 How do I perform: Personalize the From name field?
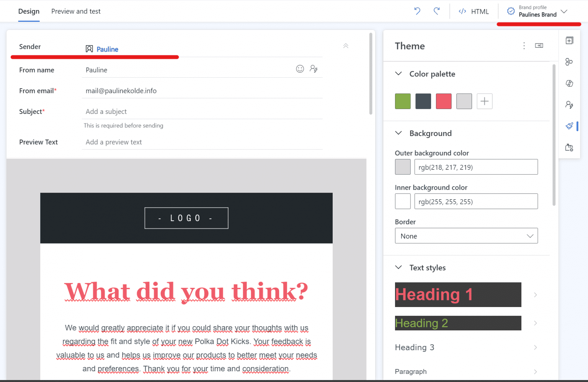click(314, 69)
